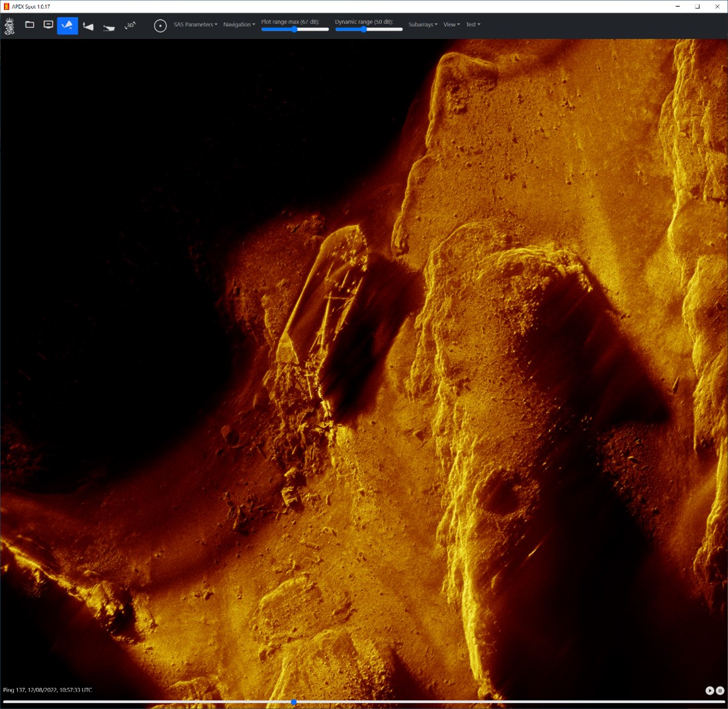Switch to the 3D view icon
The width and height of the screenshot is (728, 709).
coord(130,25)
